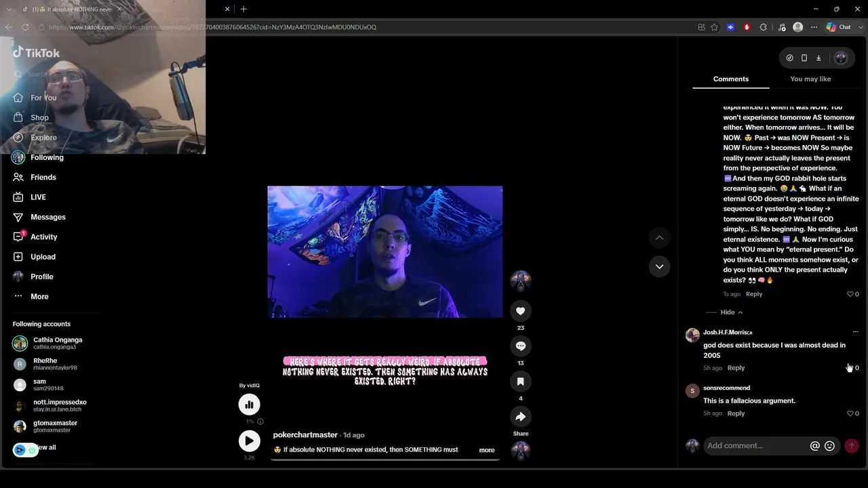Like the video with the heart icon

520,311
